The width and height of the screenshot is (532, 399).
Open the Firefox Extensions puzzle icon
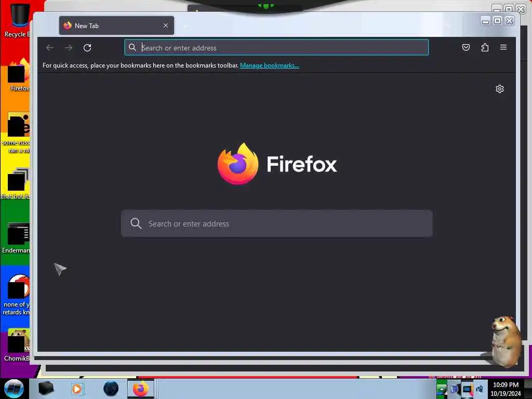(485, 47)
